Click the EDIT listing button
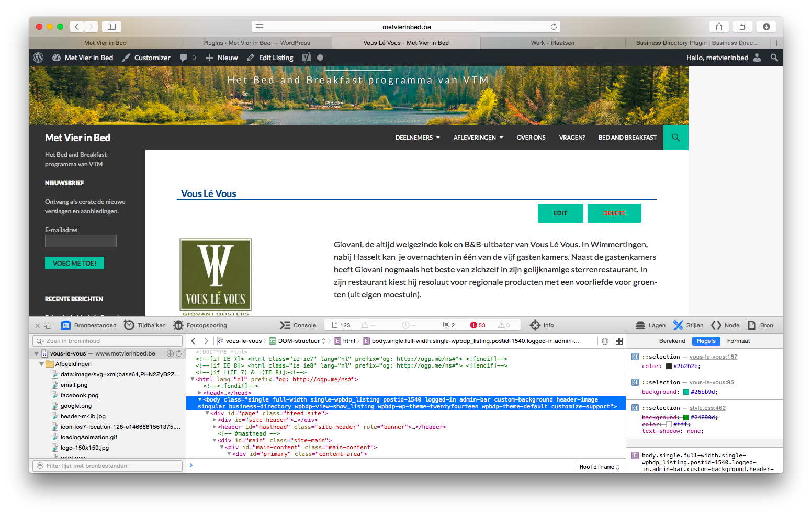The height and width of the screenshot is (515, 812). (x=560, y=213)
